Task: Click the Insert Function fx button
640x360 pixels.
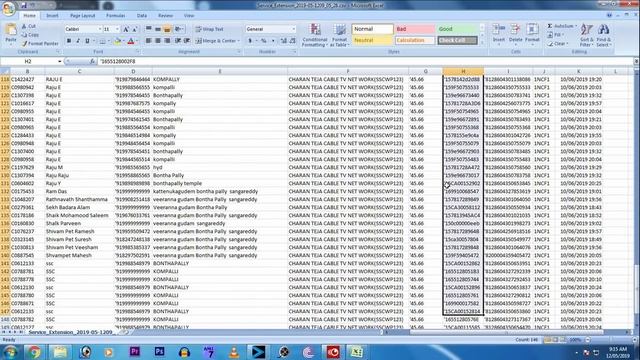Action: click(92, 61)
